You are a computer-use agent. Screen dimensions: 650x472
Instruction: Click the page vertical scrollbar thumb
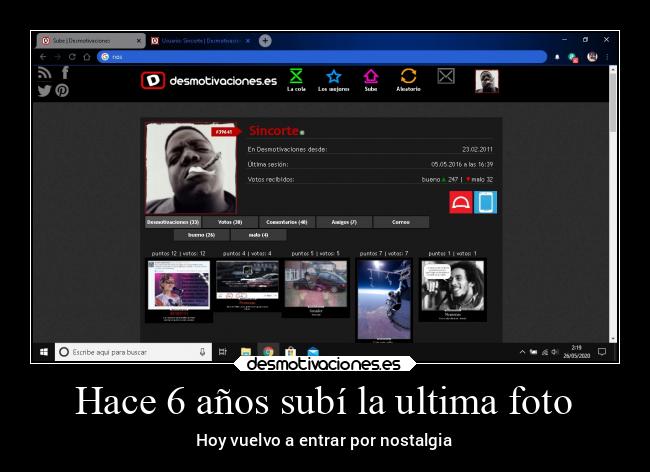pyautogui.click(x=613, y=104)
